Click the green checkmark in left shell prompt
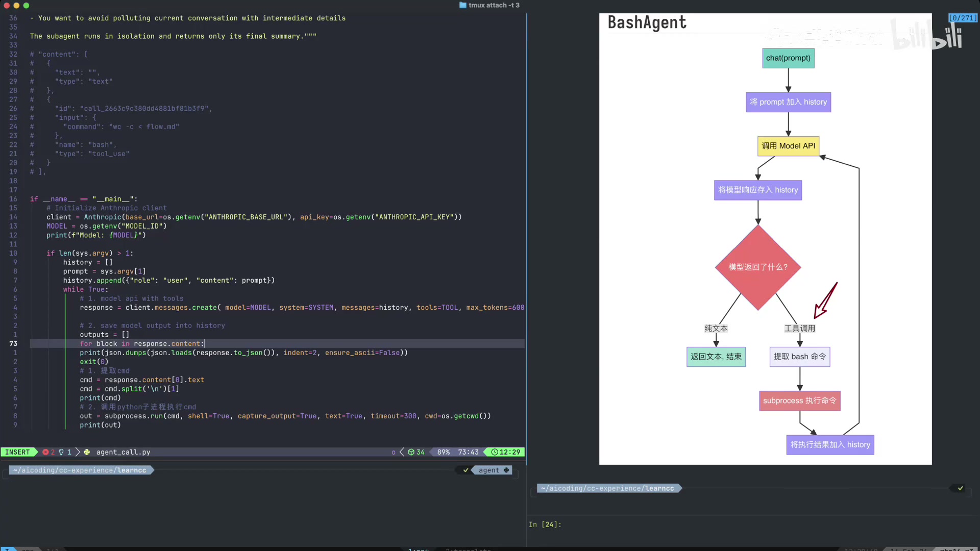 tap(465, 470)
